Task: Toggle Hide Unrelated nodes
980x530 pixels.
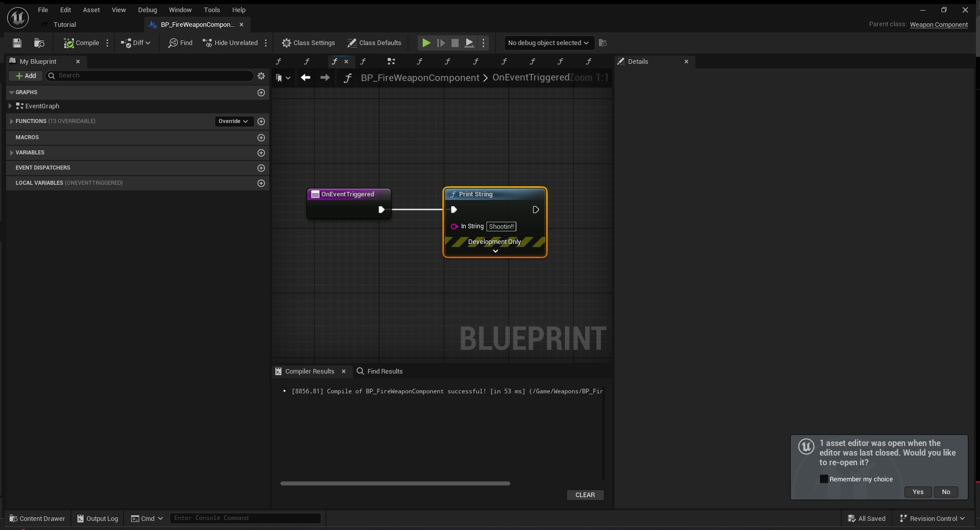Action: coord(230,43)
